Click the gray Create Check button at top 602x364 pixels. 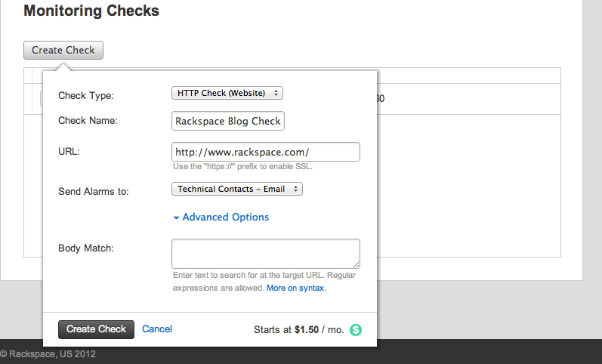(x=63, y=51)
